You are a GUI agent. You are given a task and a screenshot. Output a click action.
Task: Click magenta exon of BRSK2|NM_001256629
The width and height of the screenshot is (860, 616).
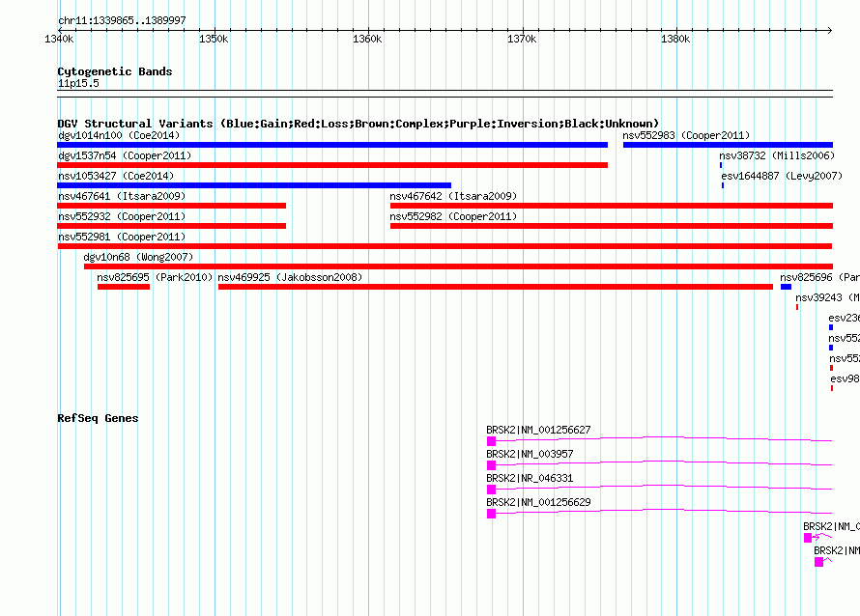[492, 514]
